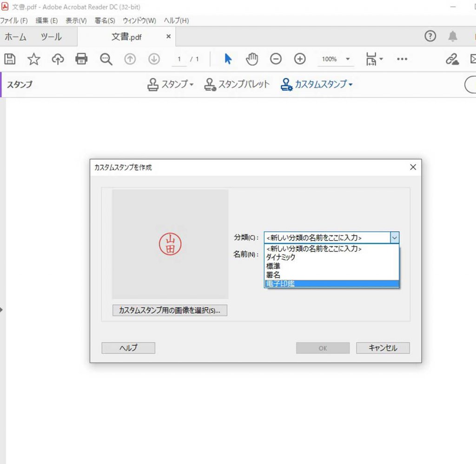Open the スタンプパレット tool
The height and width of the screenshot is (464, 476).
pos(237,85)
